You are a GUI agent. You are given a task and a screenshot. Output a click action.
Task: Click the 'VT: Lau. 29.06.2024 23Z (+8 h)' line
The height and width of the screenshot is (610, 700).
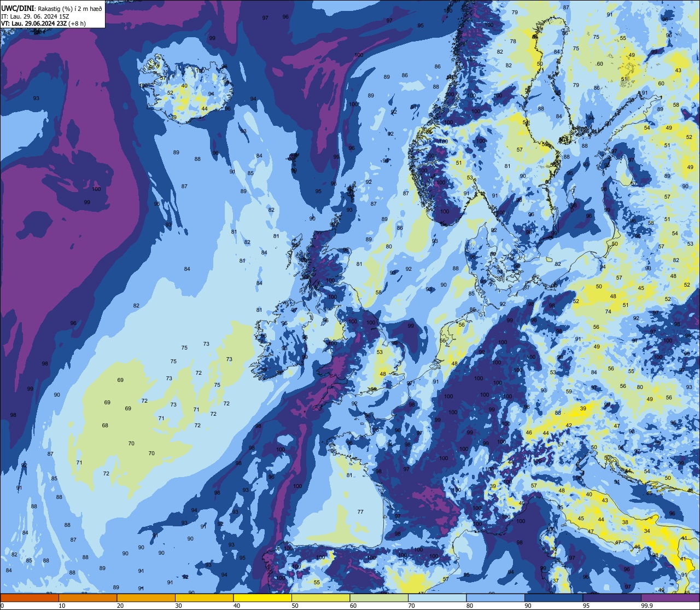pyautogui.click(x=43, y=24)
